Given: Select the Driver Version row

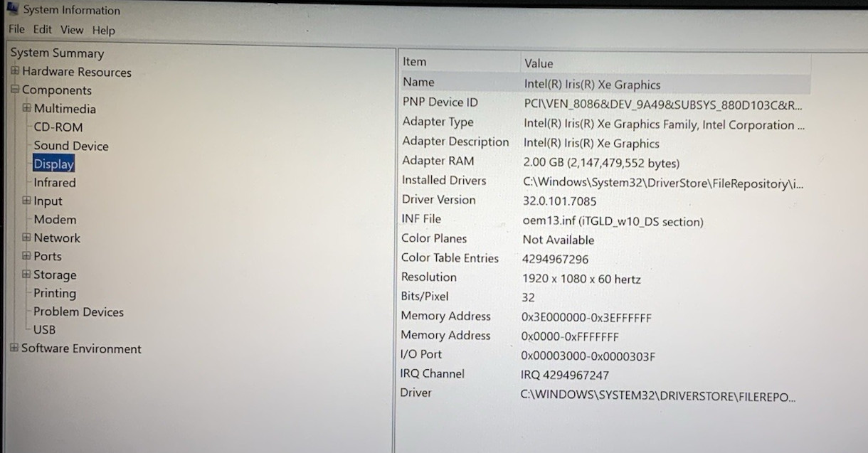Looking at the screenshot, I should click(605, 201).
